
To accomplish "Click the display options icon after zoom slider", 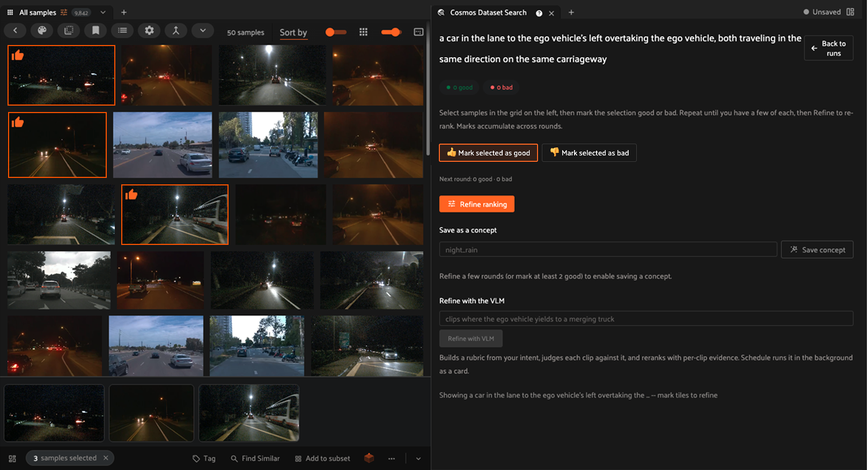I will (x=418, y=32).
